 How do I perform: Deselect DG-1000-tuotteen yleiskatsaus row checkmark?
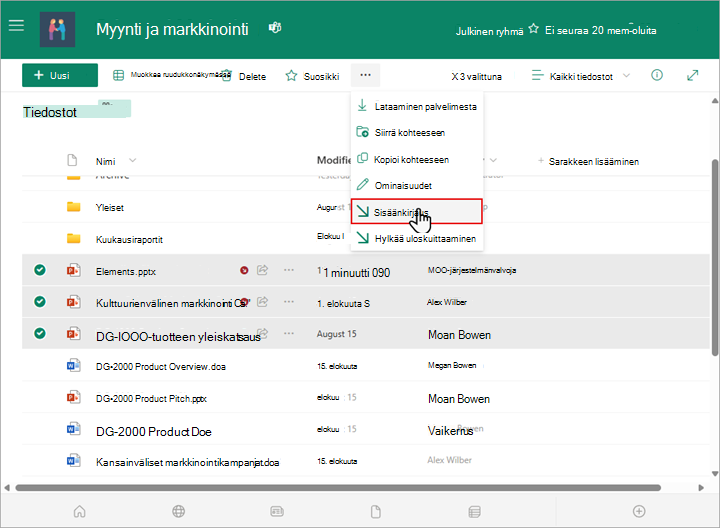[x=40, y=333]
